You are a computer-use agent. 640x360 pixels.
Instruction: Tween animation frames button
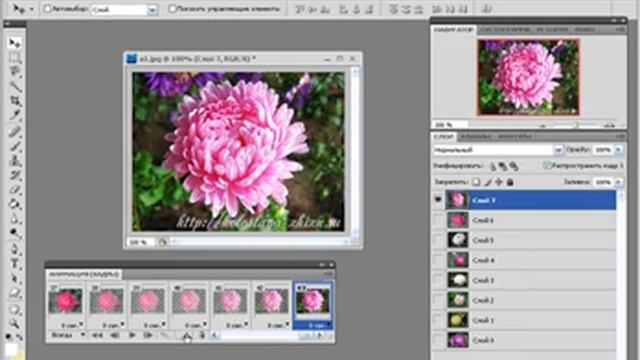[166, 336]
